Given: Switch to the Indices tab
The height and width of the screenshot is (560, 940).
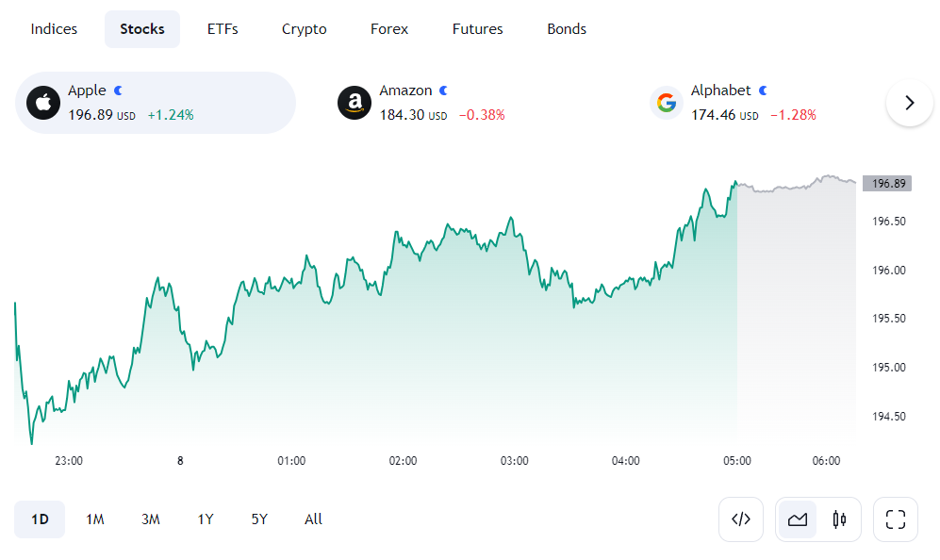Looking at the screenshot, I should [54, 29].
